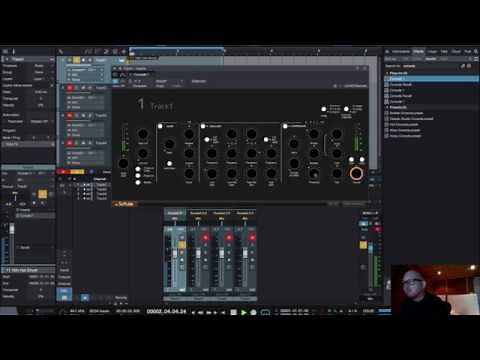Start playback with the green Play button
The height and width of the screenshot is (360, 480).
pos(244,312)
